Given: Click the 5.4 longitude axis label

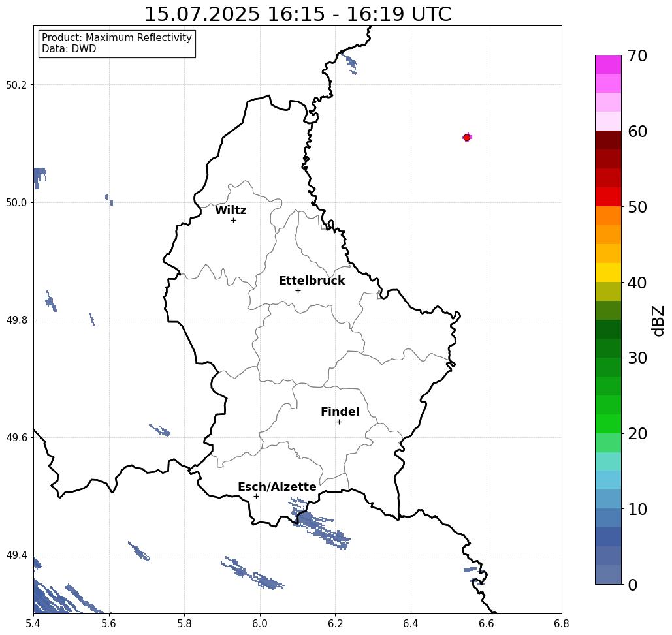Looking at the screenshot, I should [34, 623].
